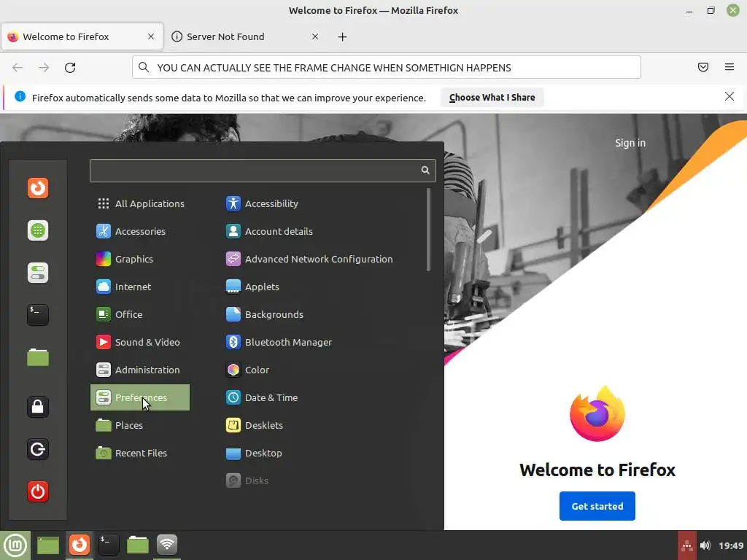Image resolution: width=747 pixels, height=560 pixels.
Task: Open Recent Files category
Action: pyautogui.click(x=140, y=453)
